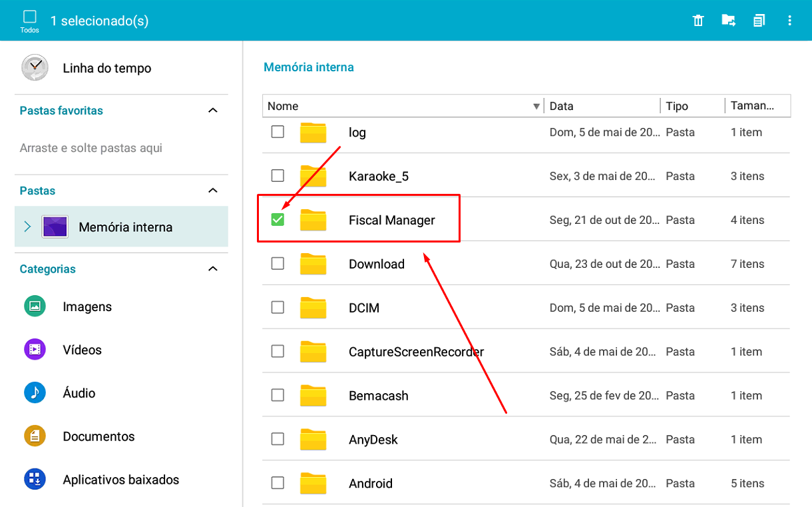This screenshot has width=812, height=507.
Task: Click the 'Fiscal Manager' folder name
Action: click(x=392, y=220)
